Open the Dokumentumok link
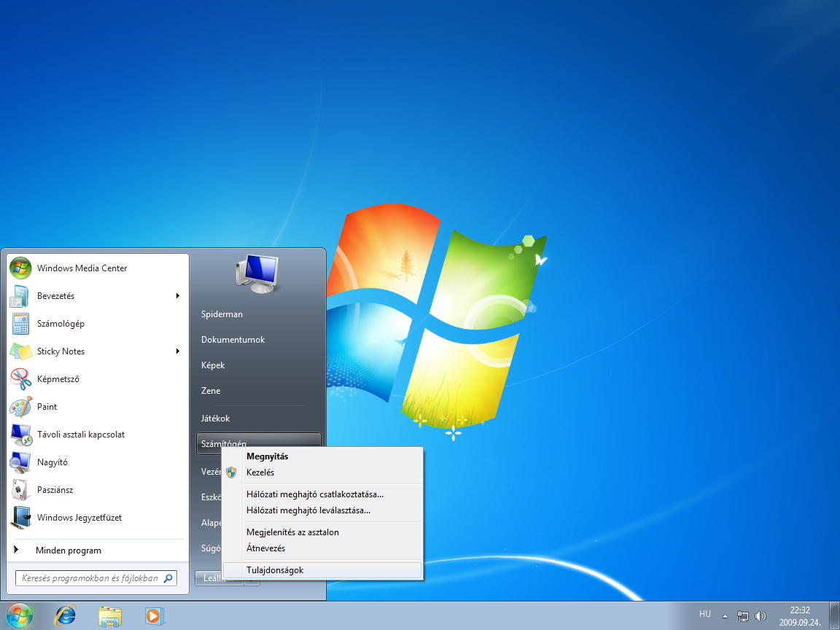 click(233, 340)
